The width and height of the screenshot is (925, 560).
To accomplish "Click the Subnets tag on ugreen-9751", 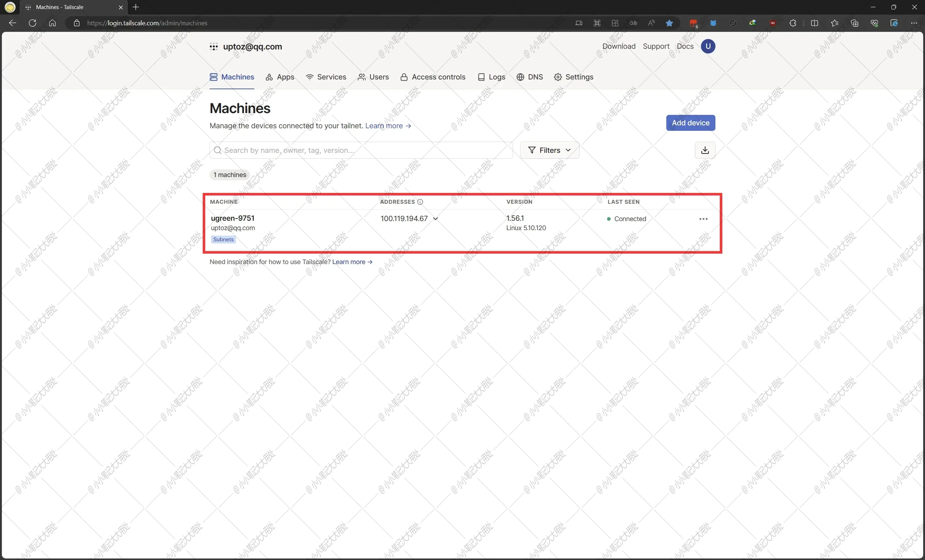I will [x=223, y=239].
